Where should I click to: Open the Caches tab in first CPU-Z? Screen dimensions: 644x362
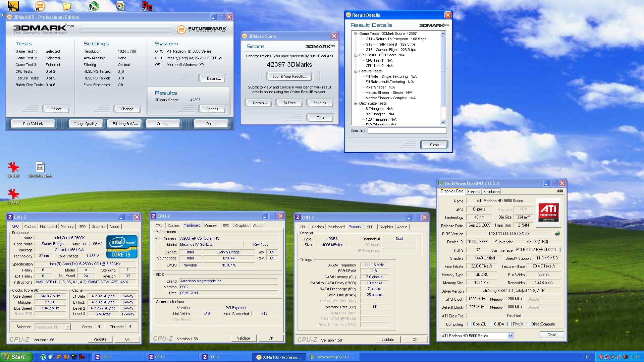[30, 227]
